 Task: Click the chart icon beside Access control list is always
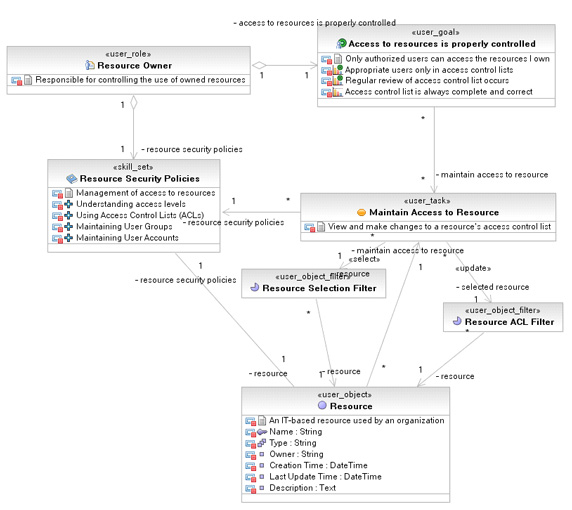click(x=338, y=92)
